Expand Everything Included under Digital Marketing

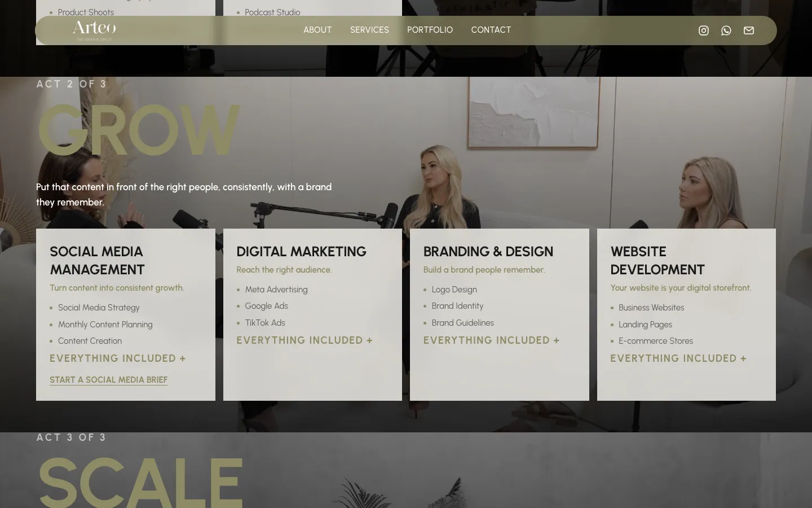click(x=304, y=340)
